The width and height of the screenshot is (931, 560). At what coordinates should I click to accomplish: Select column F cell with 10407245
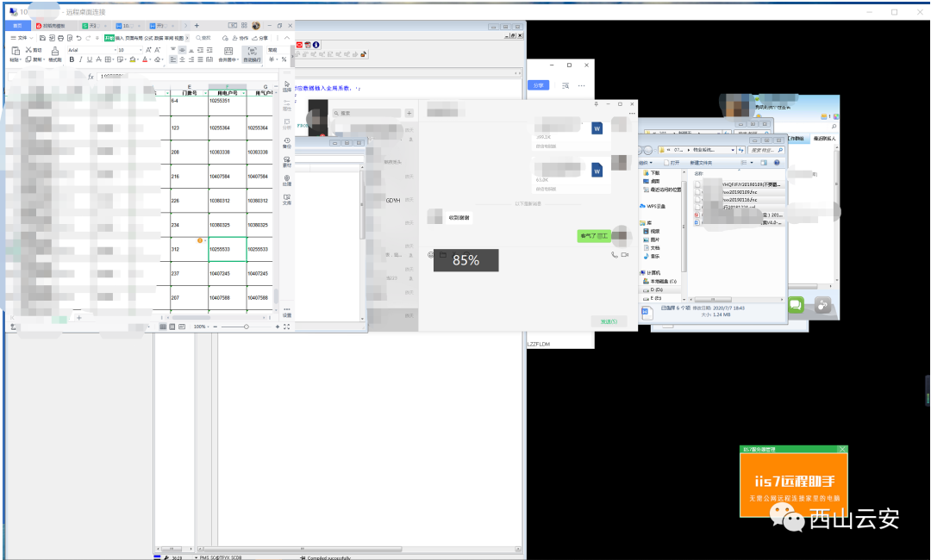click(228, 273)
